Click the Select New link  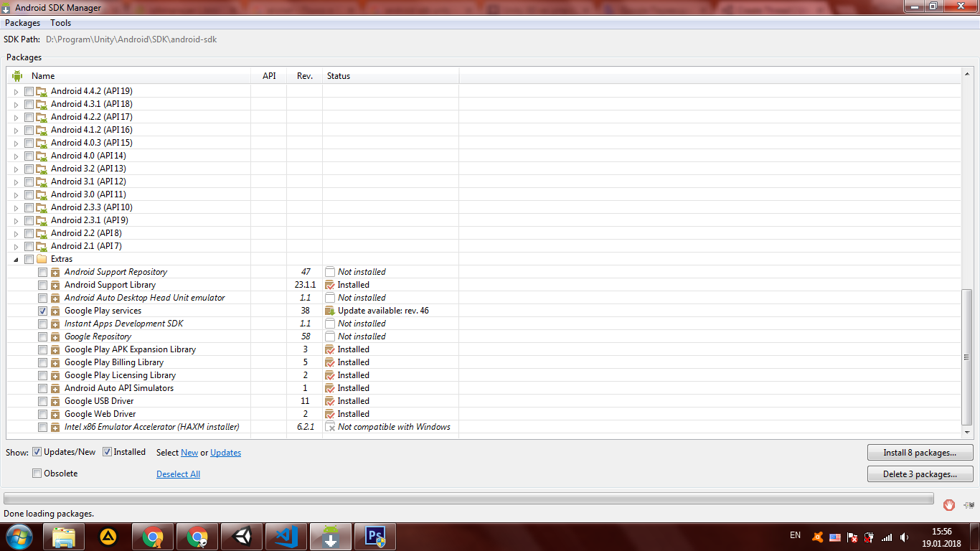[x=189, y=453]
